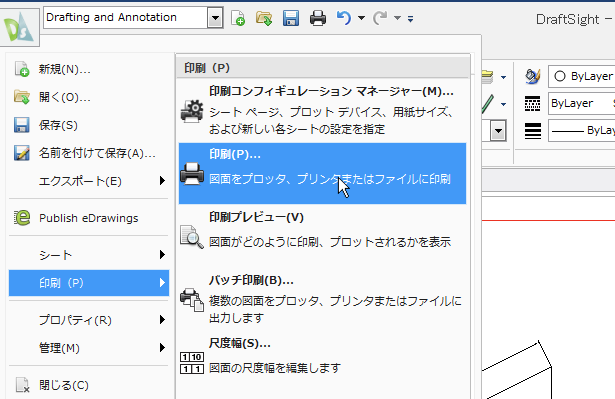Select 閉じる(C) menu item
615x399 pixels.
click(x=89, y=385)
